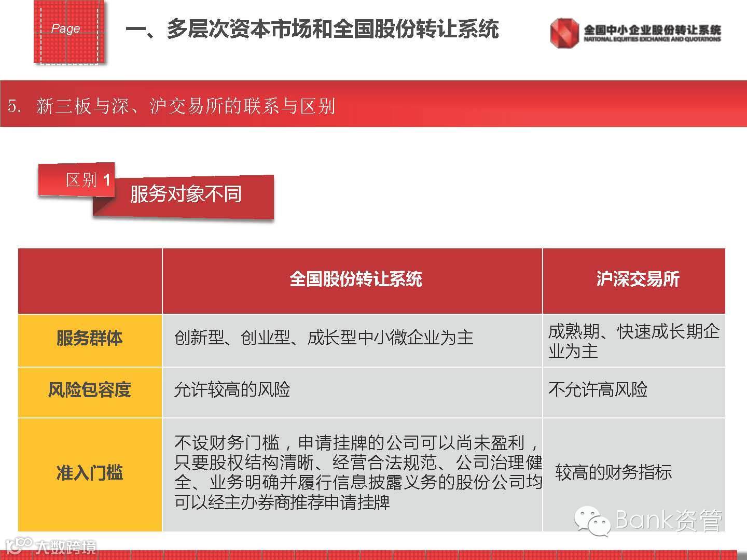Click the column header 全国股份转让系统
Image resolution: width=747 pixels, height=560 pixels.
coord(353,281)
